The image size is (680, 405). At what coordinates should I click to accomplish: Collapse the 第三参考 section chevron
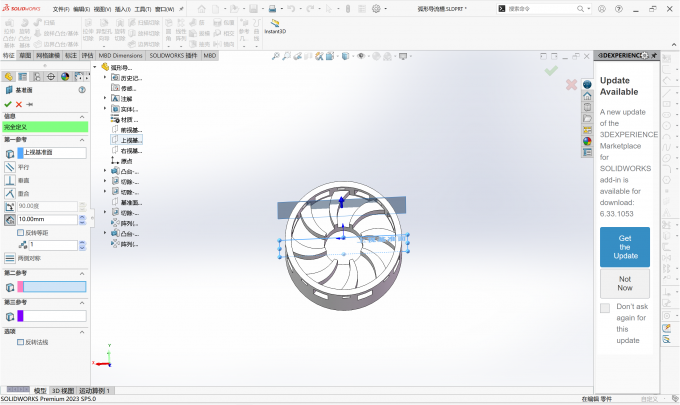pos(82,302)
